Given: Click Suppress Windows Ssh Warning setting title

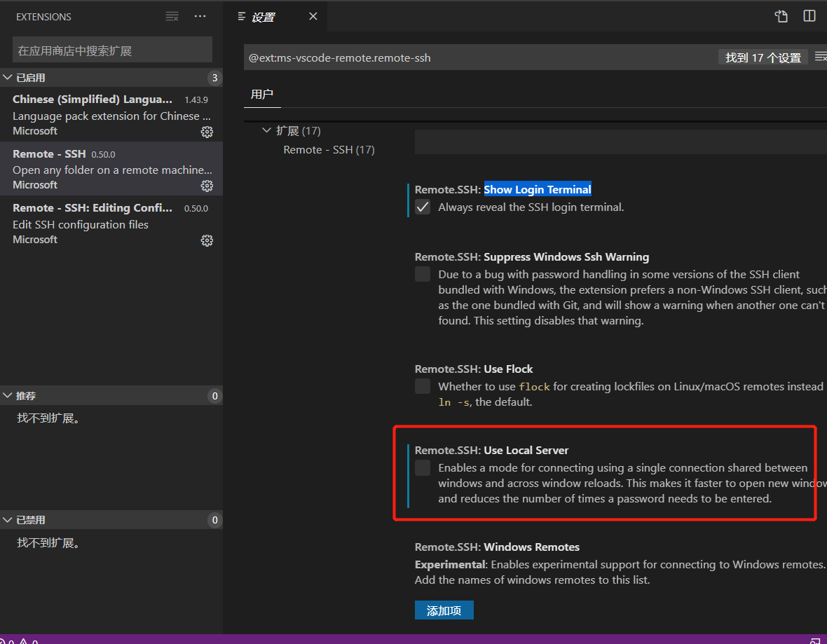Looking at the screenshot, I should pos(566,257).
